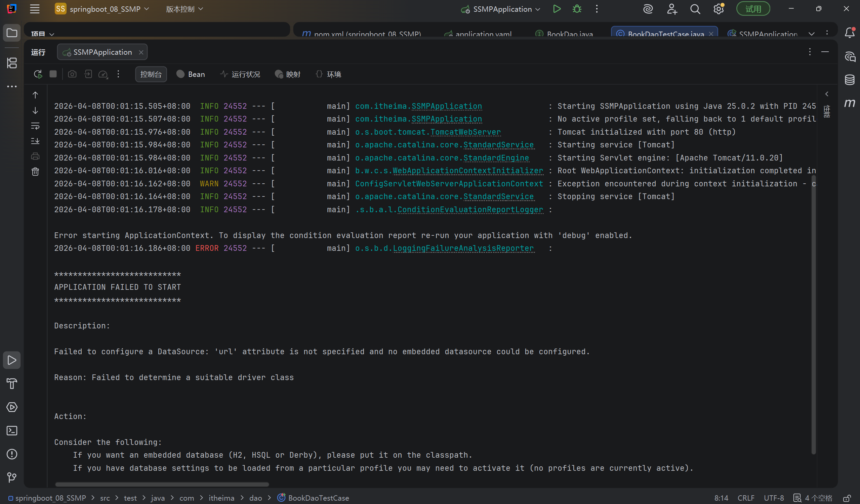Click the Debug bug icon
The height and width of the screenshot is (504, 860).
click(x=577, y=9)
